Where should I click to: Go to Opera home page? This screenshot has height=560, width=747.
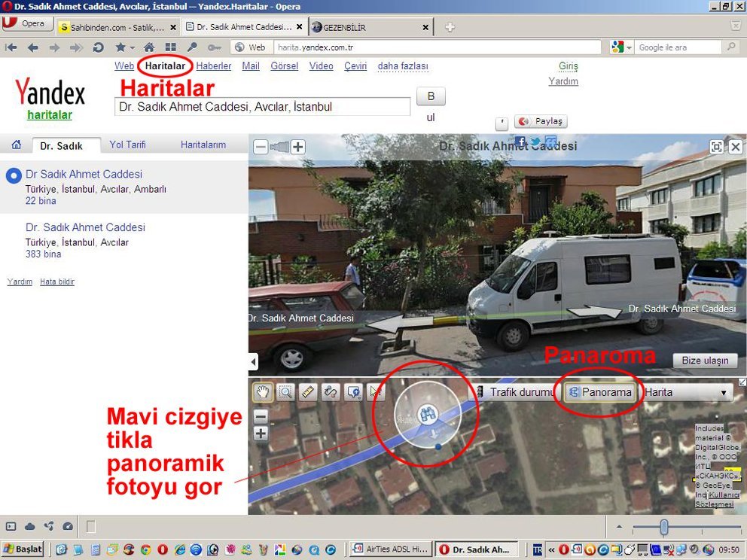(x=149, y=47)
